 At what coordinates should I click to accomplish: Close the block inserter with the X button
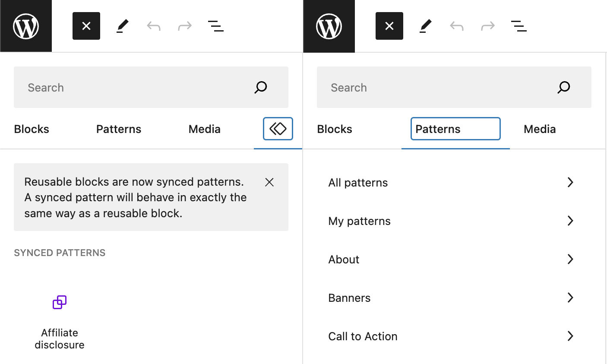(x=86, y=26)
